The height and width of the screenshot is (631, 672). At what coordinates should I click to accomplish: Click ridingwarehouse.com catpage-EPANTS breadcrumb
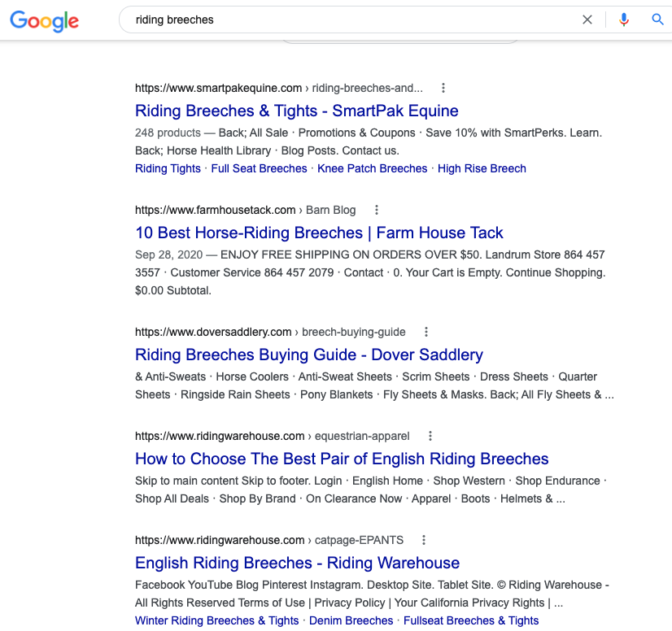point(269,540)
